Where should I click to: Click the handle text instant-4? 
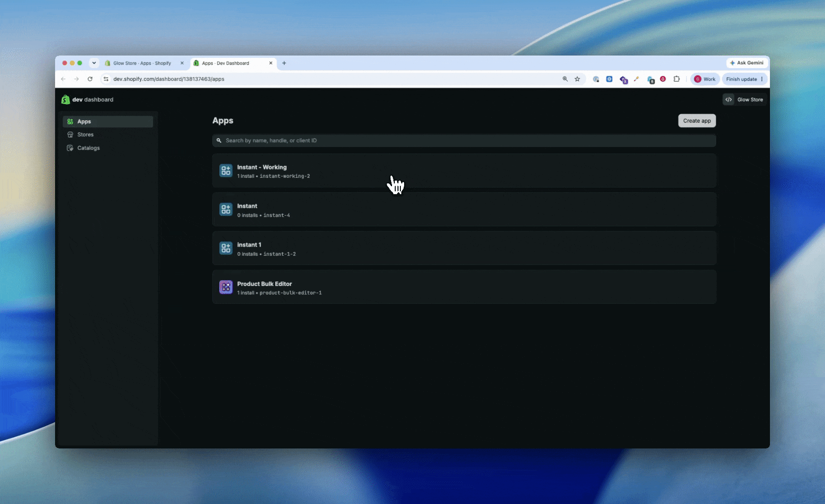point(277,216)
